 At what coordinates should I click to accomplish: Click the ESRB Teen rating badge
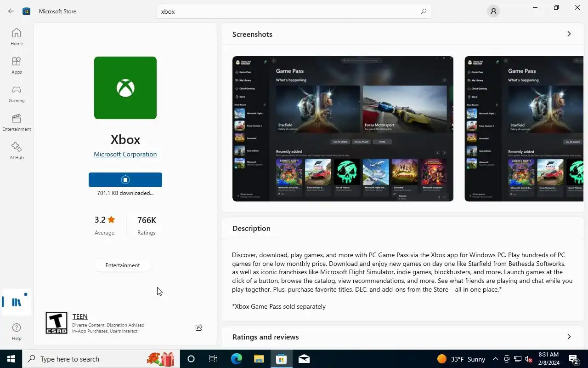point(57,323)
